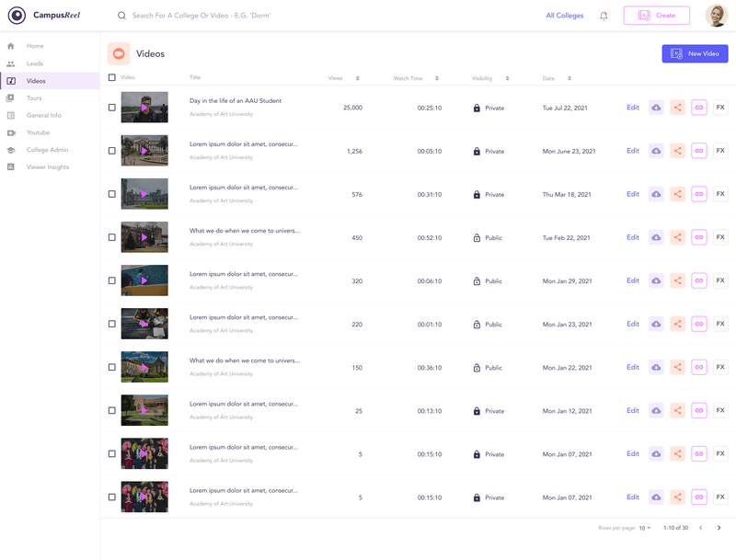Image resolution: width=736 pixels, height=560 pixels.
Task: Select all videos with header checkbox
Action: pyautogui.click(x=112, y=78)
